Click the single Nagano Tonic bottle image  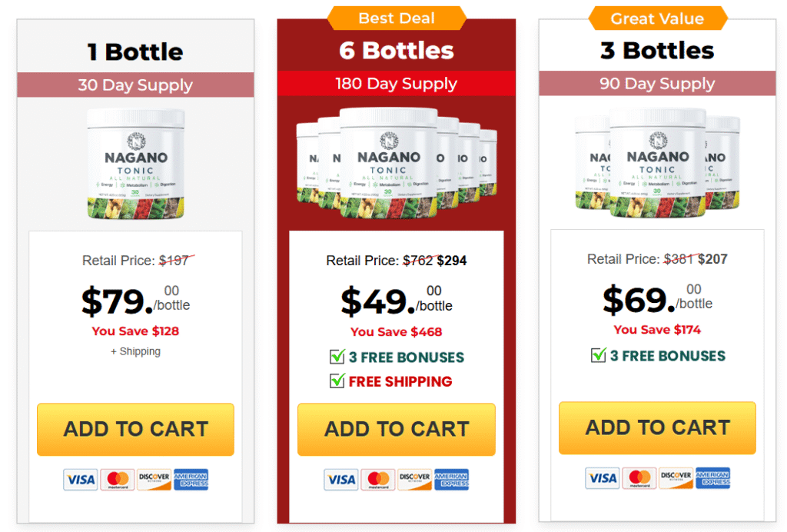coord(135,164)
